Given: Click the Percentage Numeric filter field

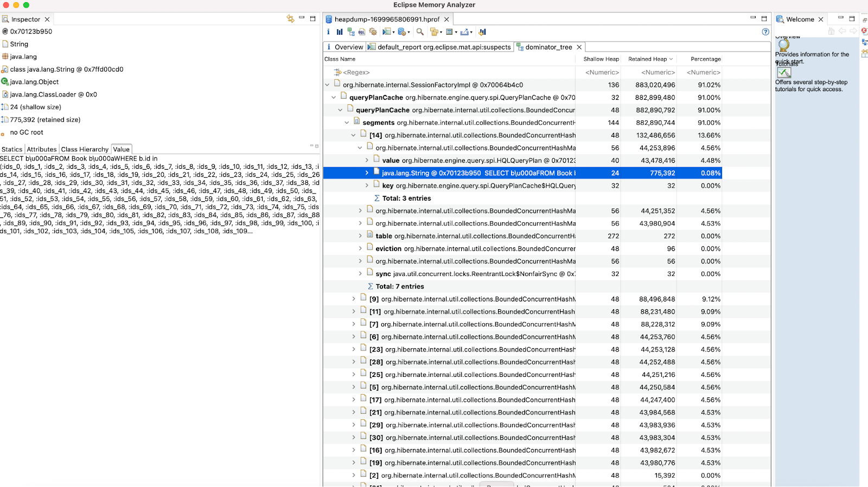Looking at the screenshot, I should coord(700,72).
